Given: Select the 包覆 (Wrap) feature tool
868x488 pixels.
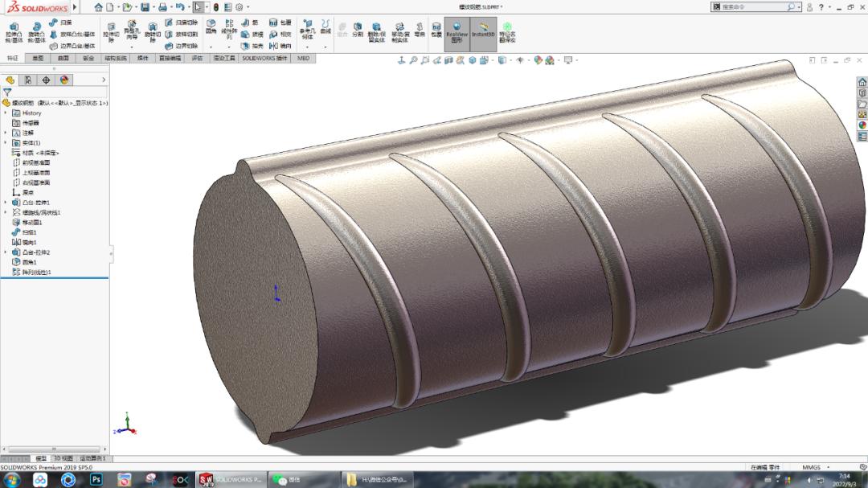Looking at the screenshot, I should (x=278, y=23).
